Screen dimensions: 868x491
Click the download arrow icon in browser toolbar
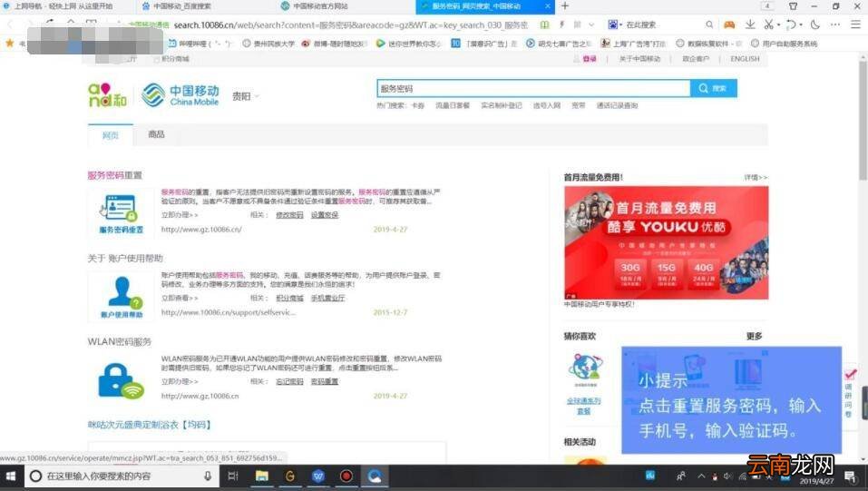(750, 25)
